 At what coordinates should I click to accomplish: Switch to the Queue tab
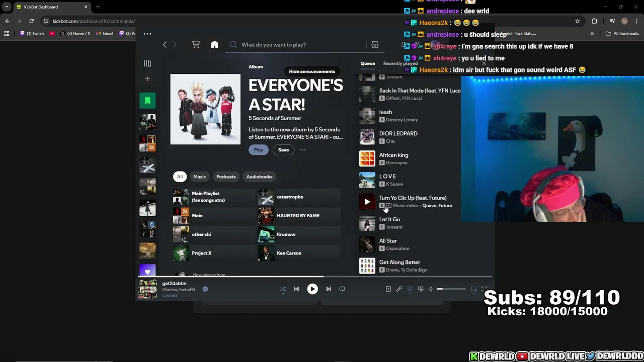[367, 63]
